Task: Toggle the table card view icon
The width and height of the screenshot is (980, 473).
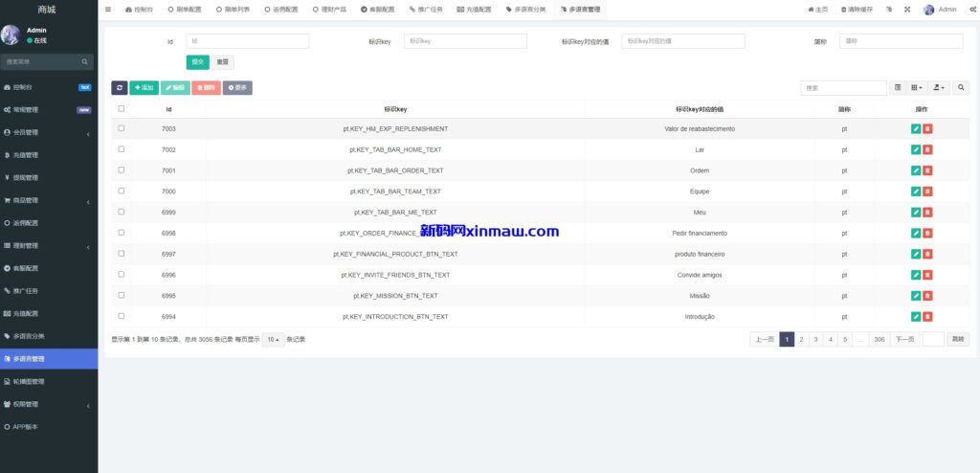Action: (x=898, y=87)
